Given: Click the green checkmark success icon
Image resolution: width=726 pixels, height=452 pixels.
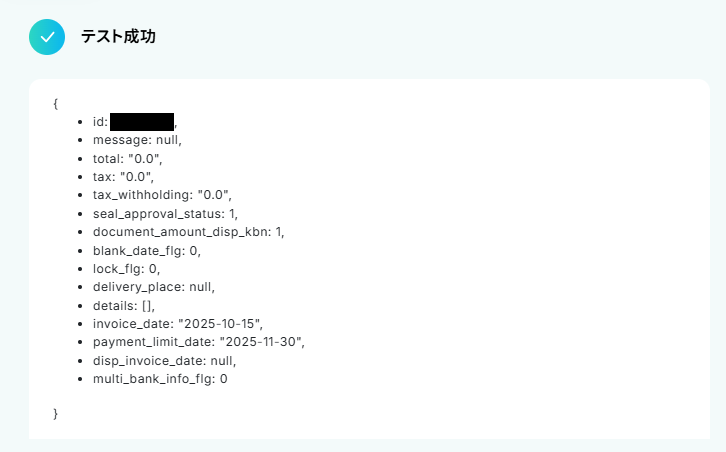Looking at the screenshot, I should click(x=47, y=37).
